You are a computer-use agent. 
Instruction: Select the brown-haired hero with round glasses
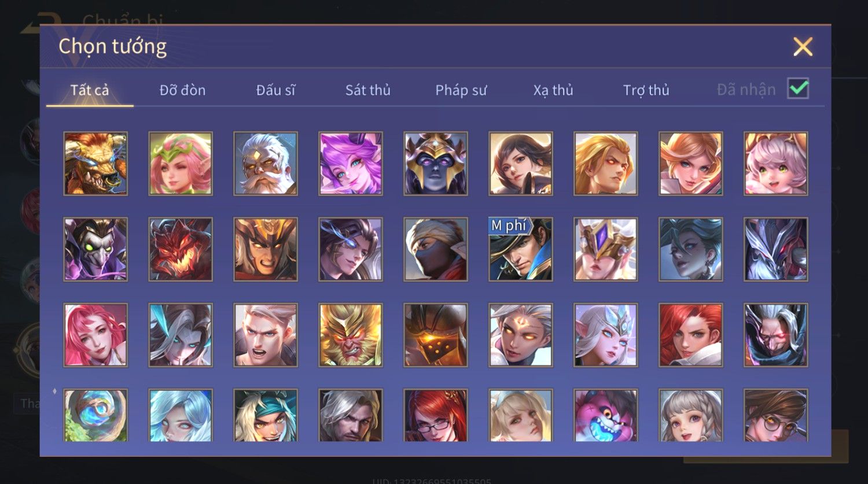click(x=776, y=415)
